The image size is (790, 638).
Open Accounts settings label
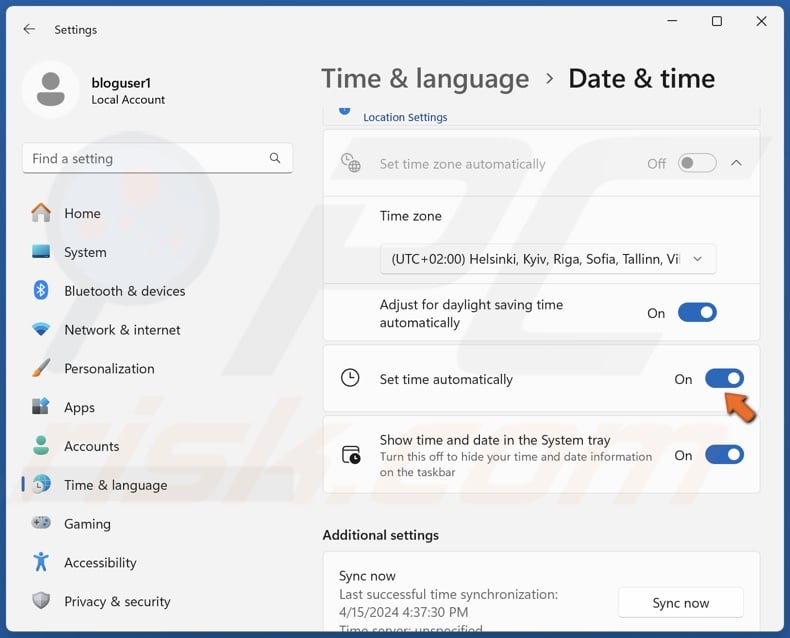pos(92,446)
